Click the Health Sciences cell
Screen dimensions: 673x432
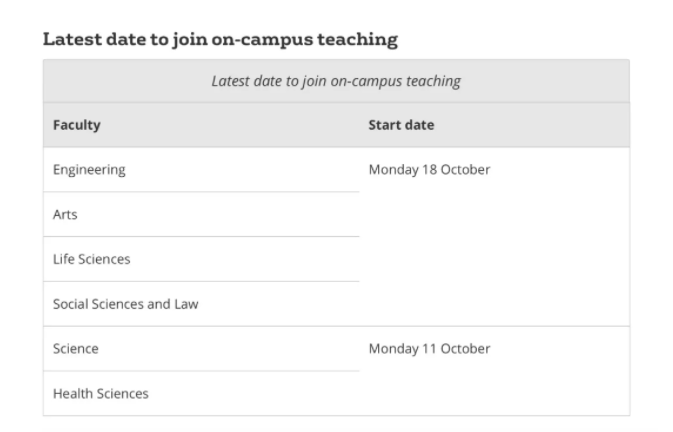[101, 394]
